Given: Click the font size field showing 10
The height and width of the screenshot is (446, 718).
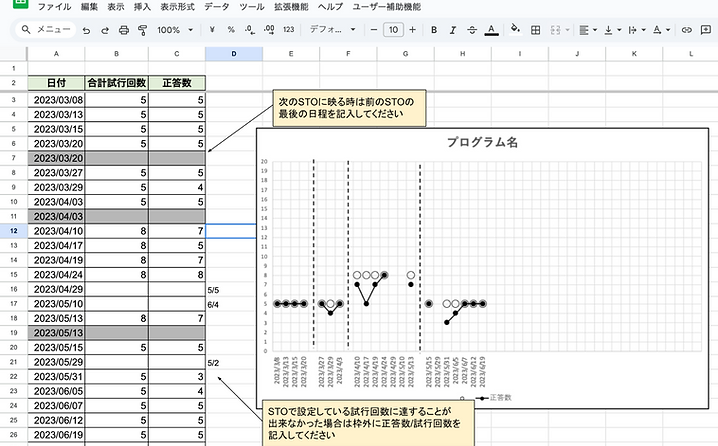Looking at the screenshot, I should [x=393, y=30].
